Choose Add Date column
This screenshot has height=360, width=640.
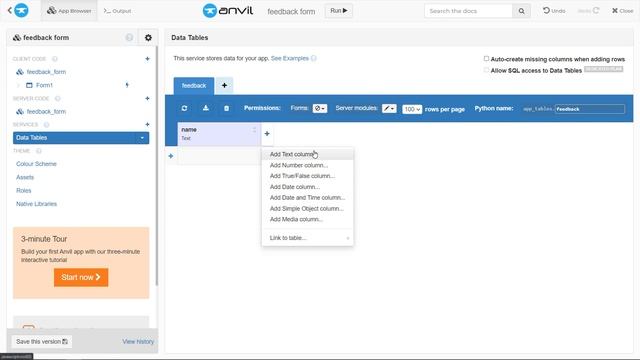pyautogui.click(x=307, y=187)
